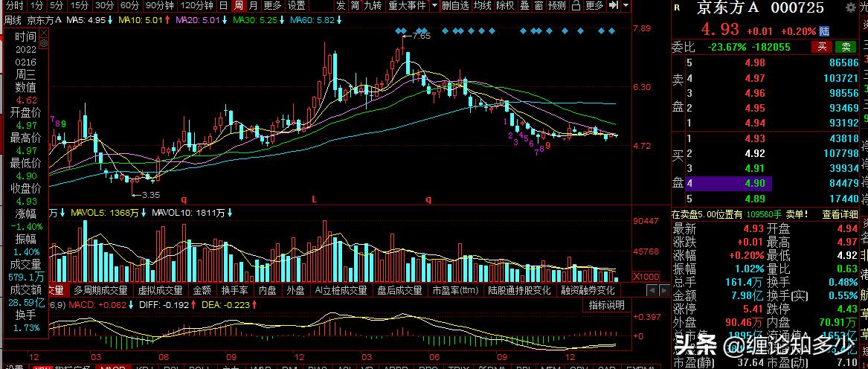This screenshot has height=369, width=868.
Task: Click the red L marker under the chart
Action: click(x=314, y=199)
